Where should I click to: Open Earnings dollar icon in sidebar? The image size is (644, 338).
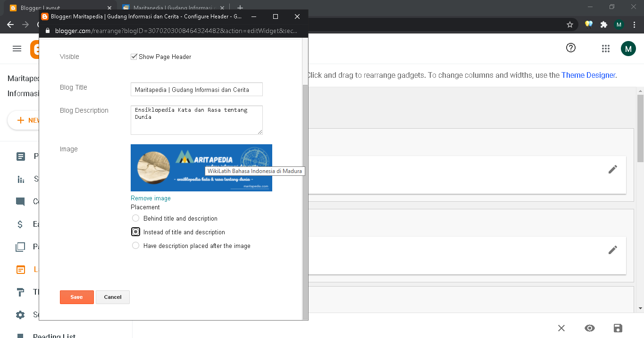pyautogui.click(x=20, y=224)
